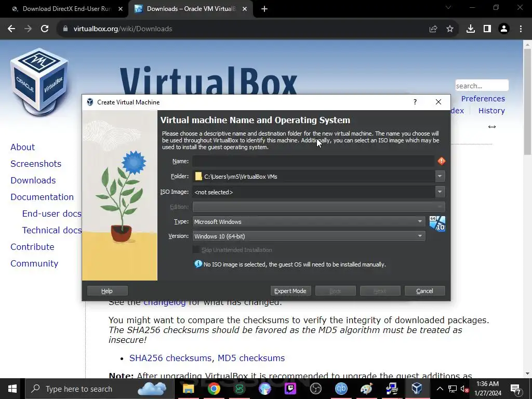Screen dimensions: 532x399
Task: Bookmark this page with the star icon
Action: [x=450, y=29]
